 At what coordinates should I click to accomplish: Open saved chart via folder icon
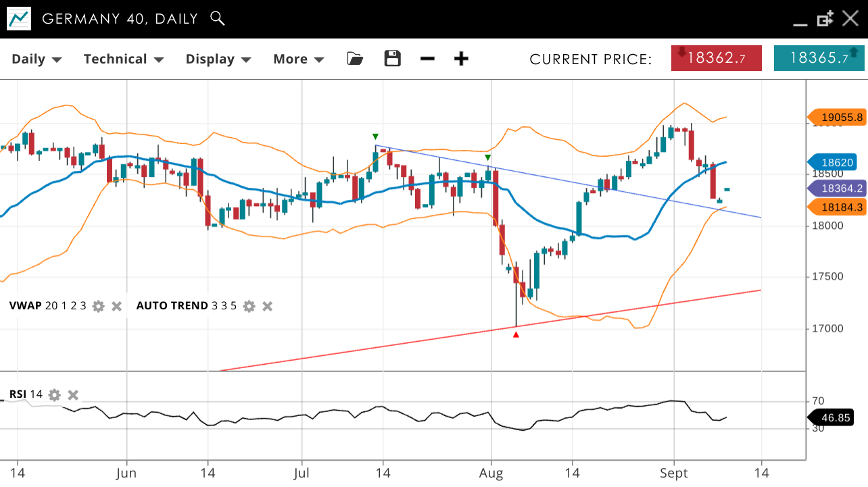coord(355,59)
